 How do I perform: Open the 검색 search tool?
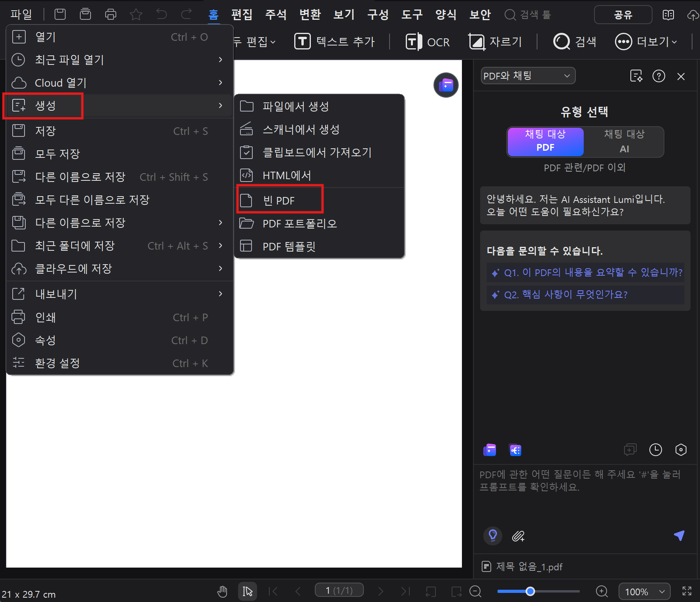click(x=575, y=42)
